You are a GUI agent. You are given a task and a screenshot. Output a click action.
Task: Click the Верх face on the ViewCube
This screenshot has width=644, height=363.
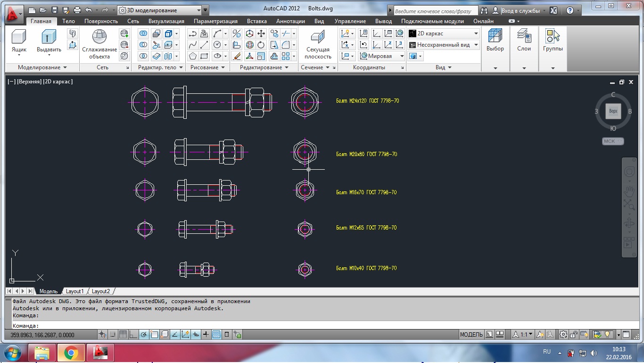613,111
